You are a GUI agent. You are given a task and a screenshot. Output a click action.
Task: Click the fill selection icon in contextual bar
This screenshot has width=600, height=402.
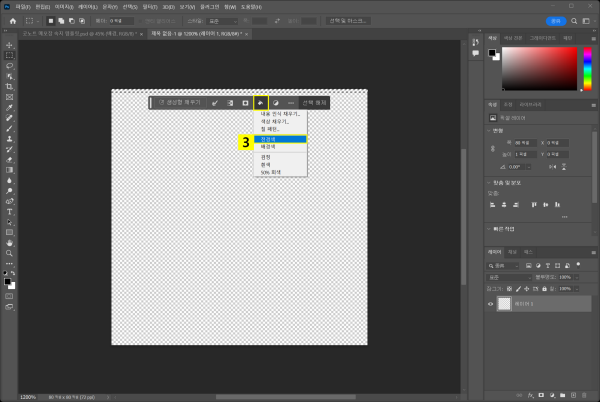click(x=260, y=102)
